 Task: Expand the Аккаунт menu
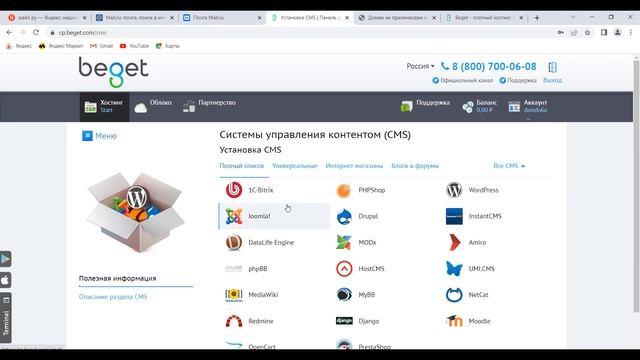pos(528,107)
